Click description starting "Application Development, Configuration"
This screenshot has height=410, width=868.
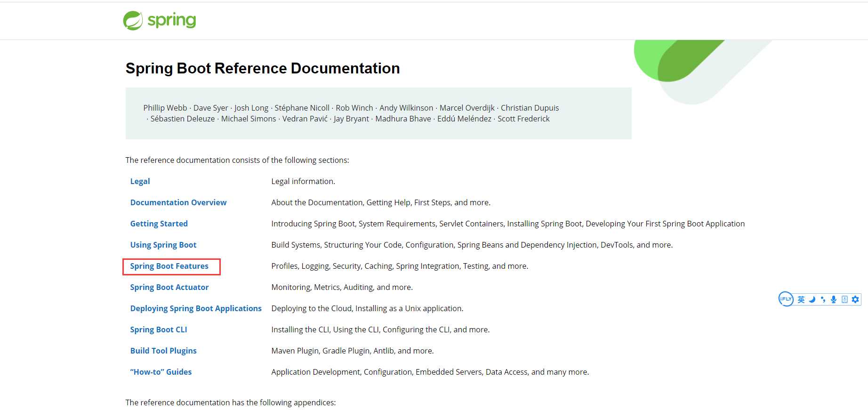click(x=430, y=372)
